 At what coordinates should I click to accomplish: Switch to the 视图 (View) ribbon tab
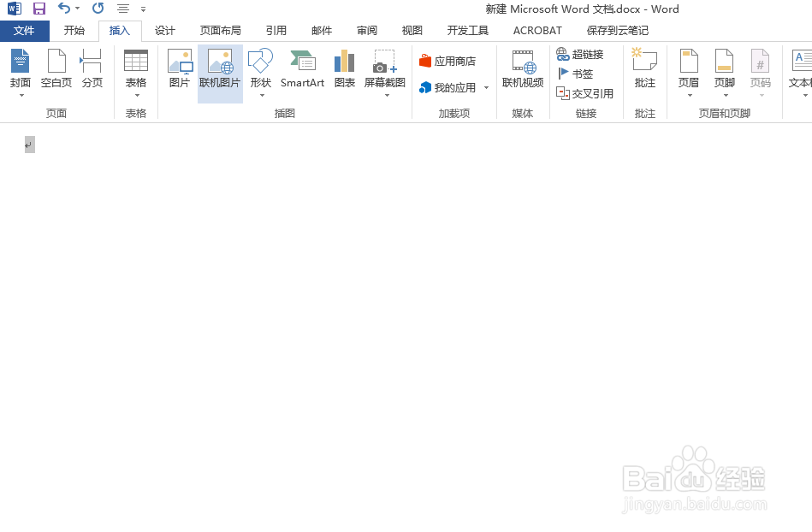tap(412, 30)
